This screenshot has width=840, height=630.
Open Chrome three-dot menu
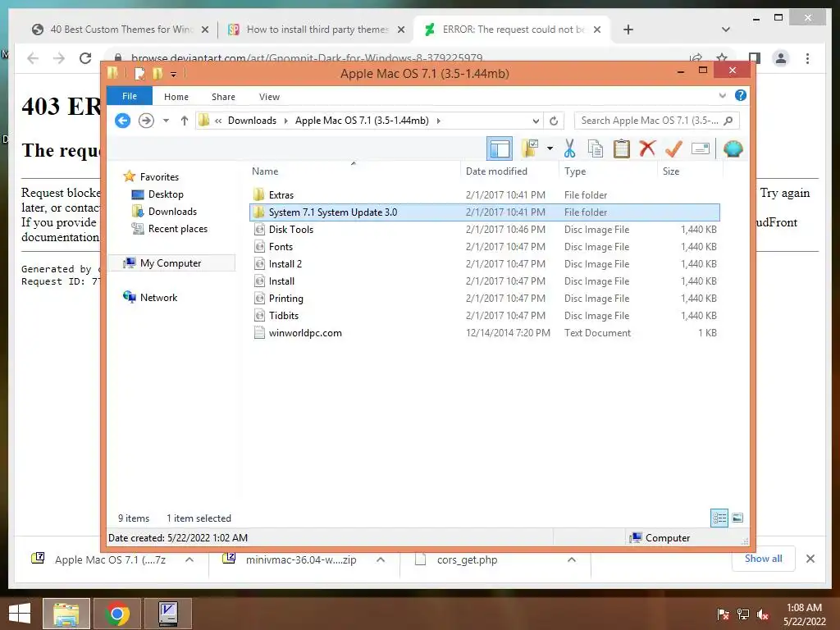click(807, 58)
